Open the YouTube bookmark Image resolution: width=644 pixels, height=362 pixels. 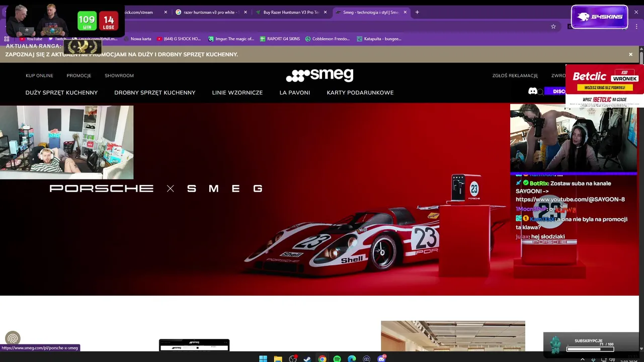(30, 39)
